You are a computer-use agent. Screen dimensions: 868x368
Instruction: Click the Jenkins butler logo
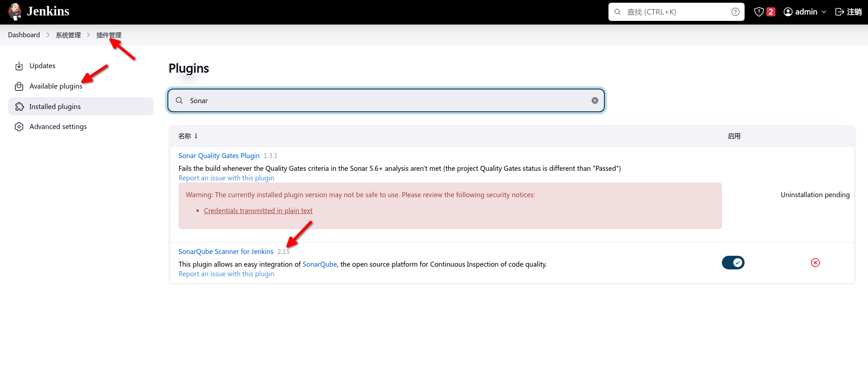click(x=15, y=12)
